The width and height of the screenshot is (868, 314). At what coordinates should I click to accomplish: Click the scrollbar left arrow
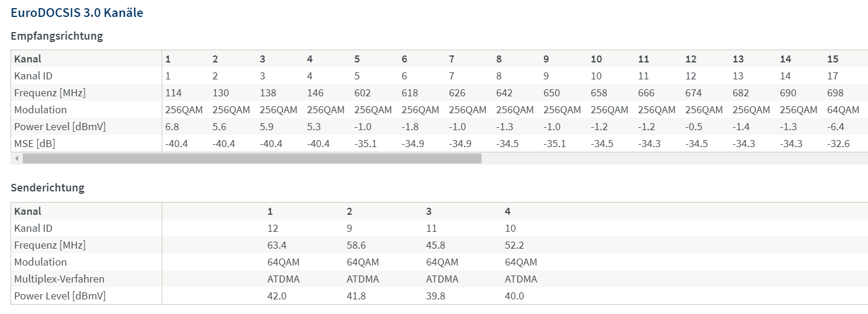coord(16,158)
